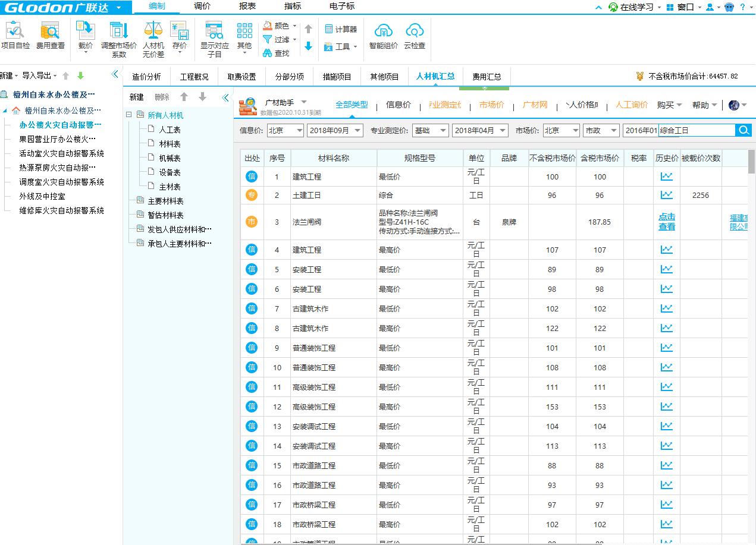Select the 市场价 filter tab

pyautogui.click(x=491, y=105)
